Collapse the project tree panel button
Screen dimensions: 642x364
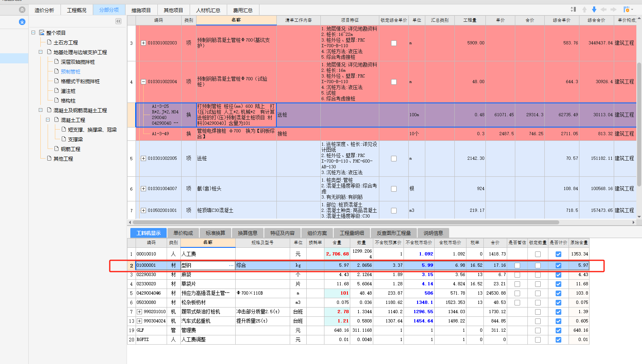pos(118,21)
